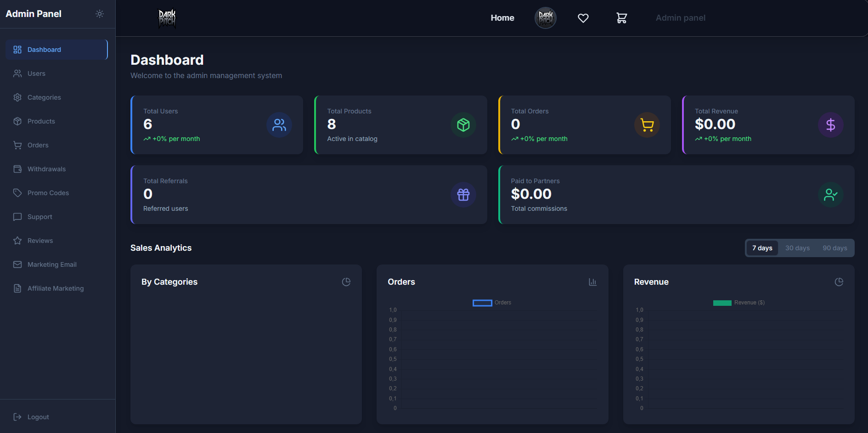Open the wishlist heart icon
This screenshot has width=868, height=433.
583,18
